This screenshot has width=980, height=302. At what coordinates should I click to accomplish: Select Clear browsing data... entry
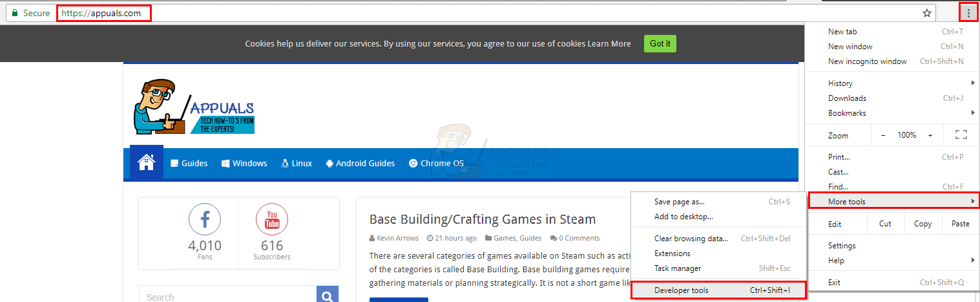[x=718, y=239]
